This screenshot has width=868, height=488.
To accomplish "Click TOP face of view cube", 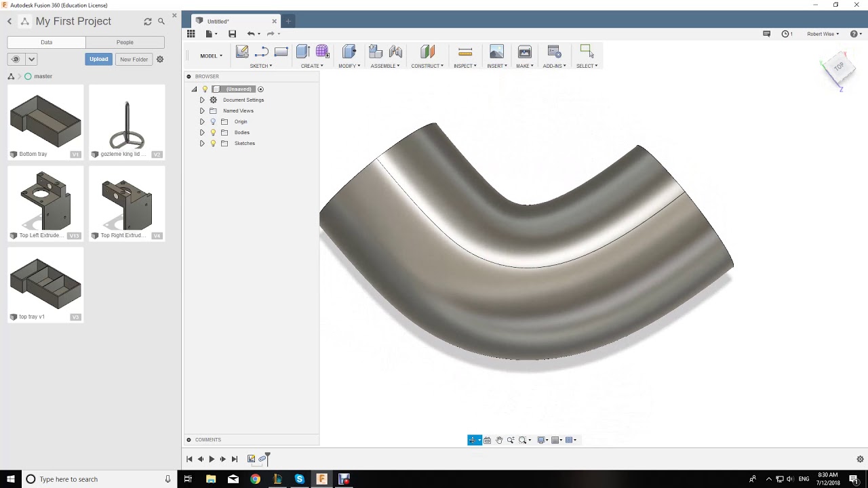I will click(838, 66).
